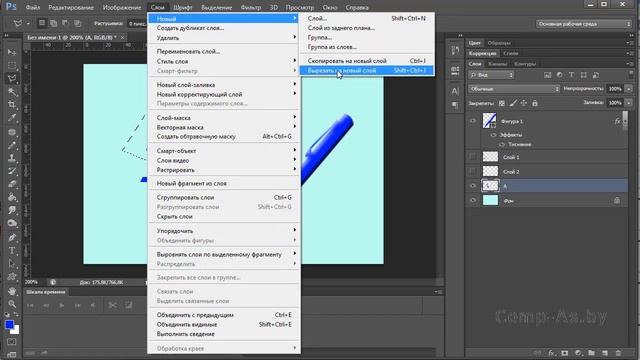
Task: Choose Выполнить сведение
Action: pos(224,334)
